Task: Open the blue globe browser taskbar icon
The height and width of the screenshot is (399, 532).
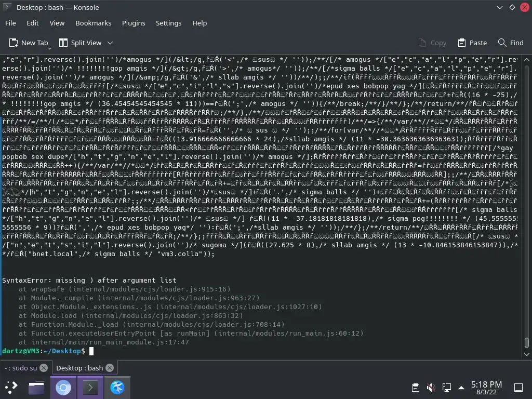Action: pyautogui.click(x=117, y=388)
